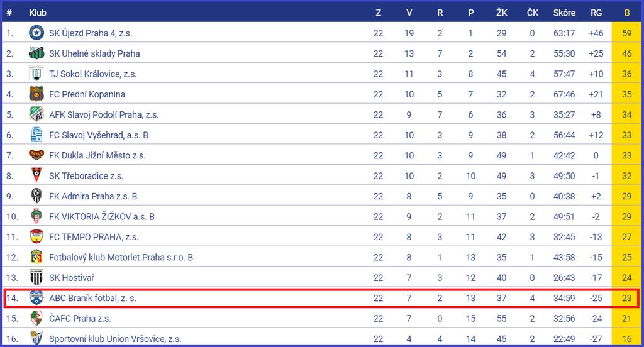
Task: Click the AFK Slavoj Podolí Praha logo
Action: coord(36,114)
